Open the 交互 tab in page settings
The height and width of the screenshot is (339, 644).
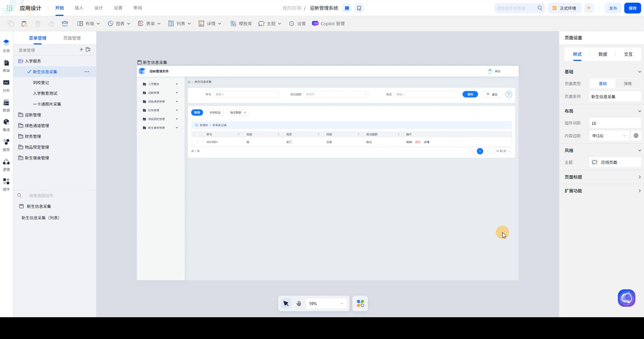coord(628,54)
